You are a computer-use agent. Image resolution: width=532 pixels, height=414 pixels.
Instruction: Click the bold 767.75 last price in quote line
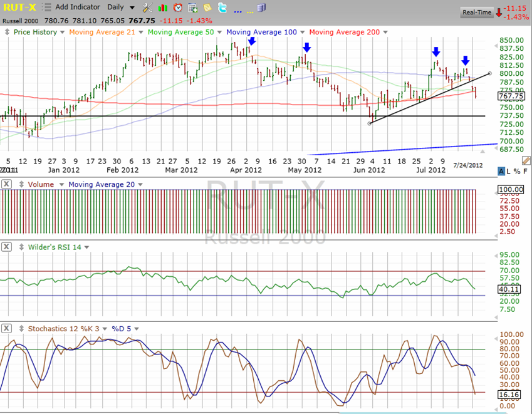(x=142, y=21)
